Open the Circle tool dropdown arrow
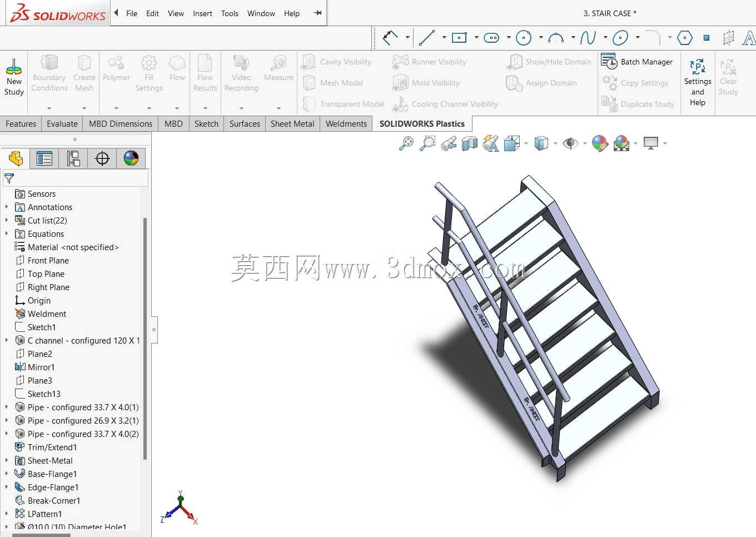 541,38
